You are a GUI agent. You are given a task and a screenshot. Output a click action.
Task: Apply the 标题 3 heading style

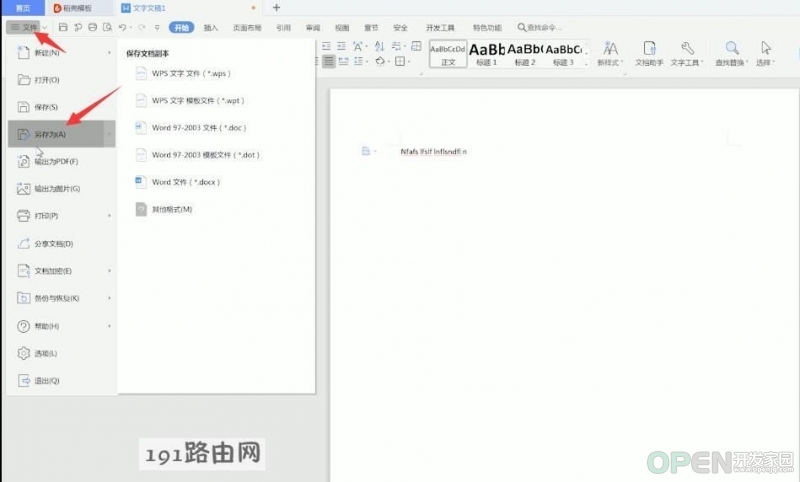tap(563, 54)
